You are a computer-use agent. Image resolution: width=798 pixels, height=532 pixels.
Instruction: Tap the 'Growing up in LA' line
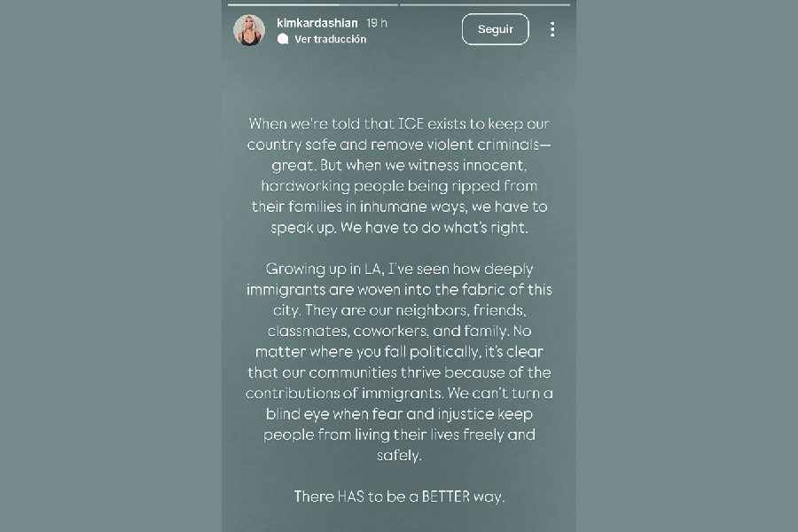click(399, 269)
